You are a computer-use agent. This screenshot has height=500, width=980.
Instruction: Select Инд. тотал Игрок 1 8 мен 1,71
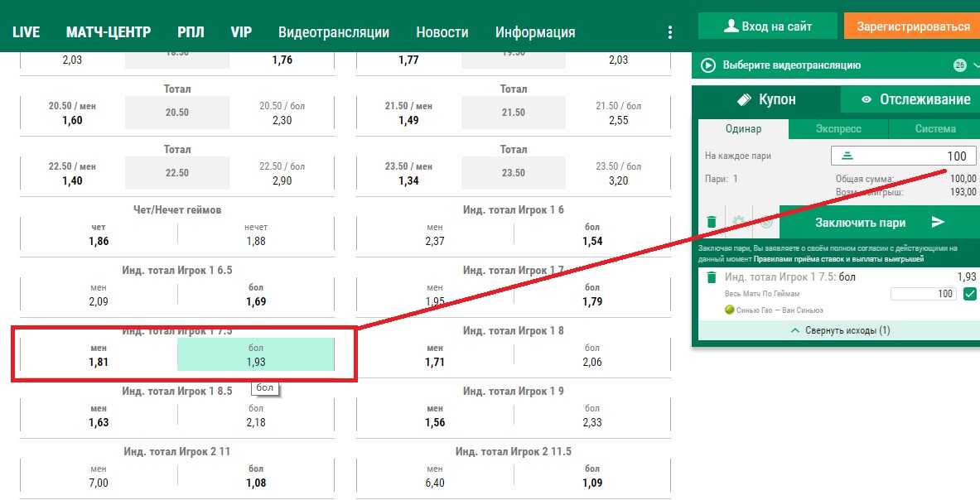[x=435, y=355]
